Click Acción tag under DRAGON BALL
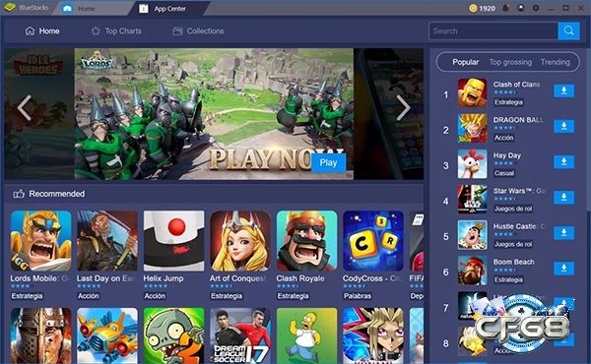Screen dimensions: 591x364 pos(504,138)
